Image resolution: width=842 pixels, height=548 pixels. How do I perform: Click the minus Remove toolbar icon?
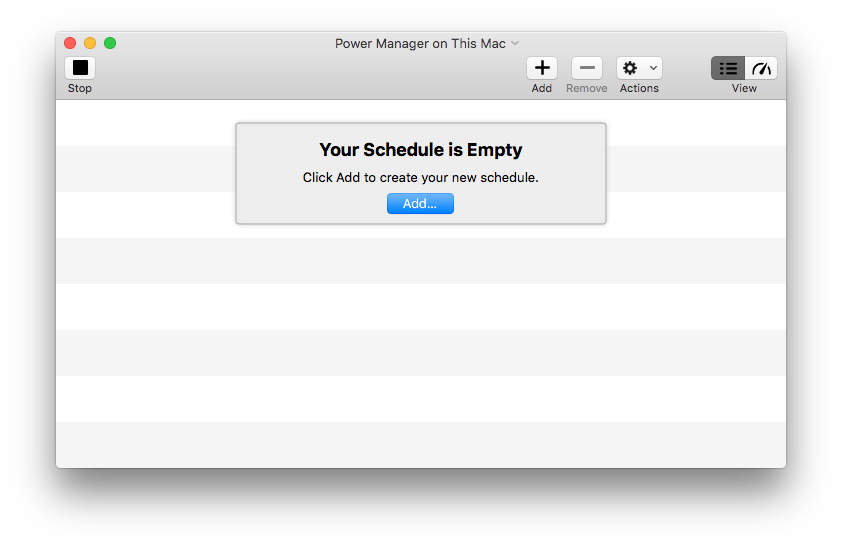tap(587, 68)
